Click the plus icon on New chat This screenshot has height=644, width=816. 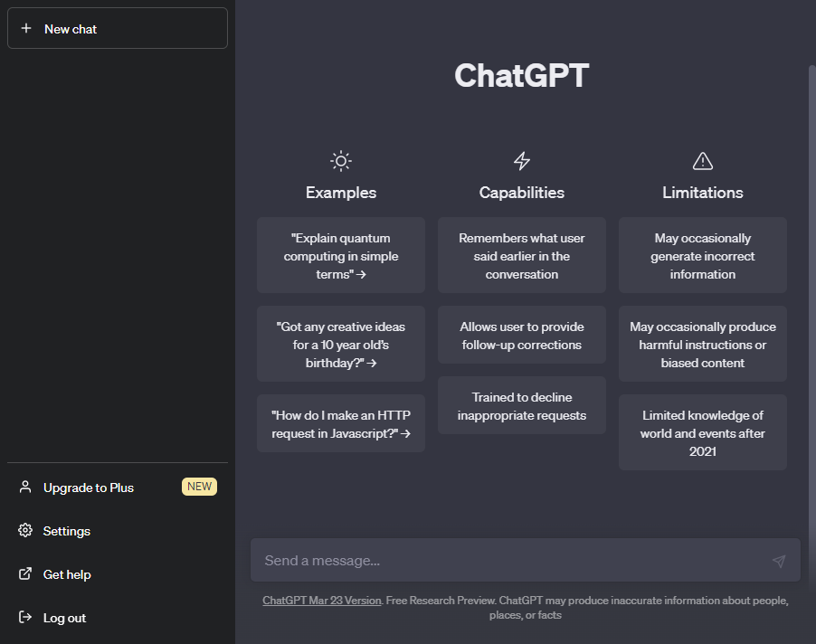pos(24,28)
